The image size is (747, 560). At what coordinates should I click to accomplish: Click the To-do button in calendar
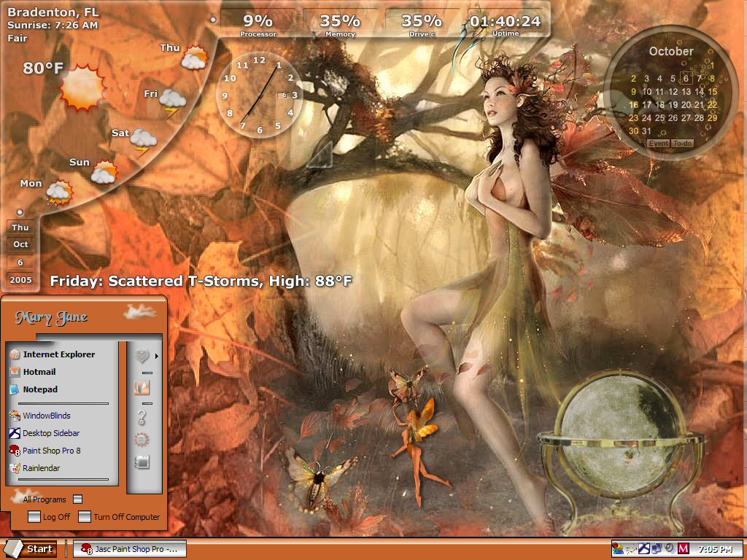tap(682, 144)
